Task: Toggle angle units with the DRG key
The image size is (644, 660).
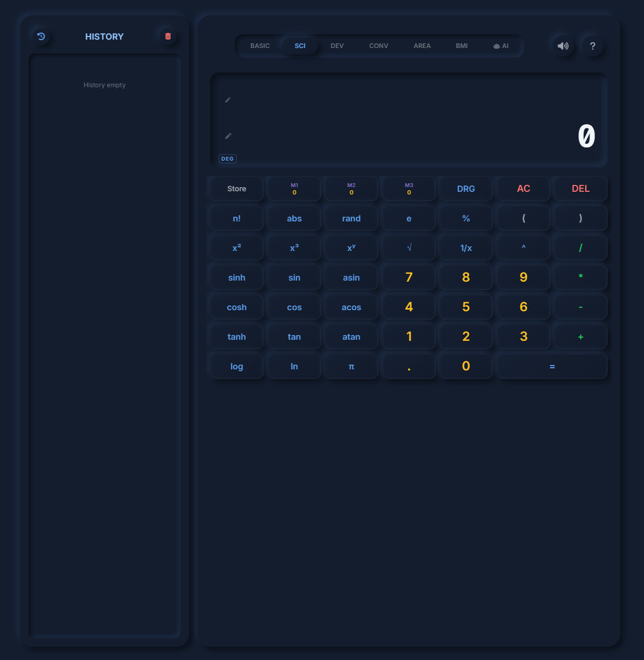Action: pyautogui.click(x=466, y=189)
